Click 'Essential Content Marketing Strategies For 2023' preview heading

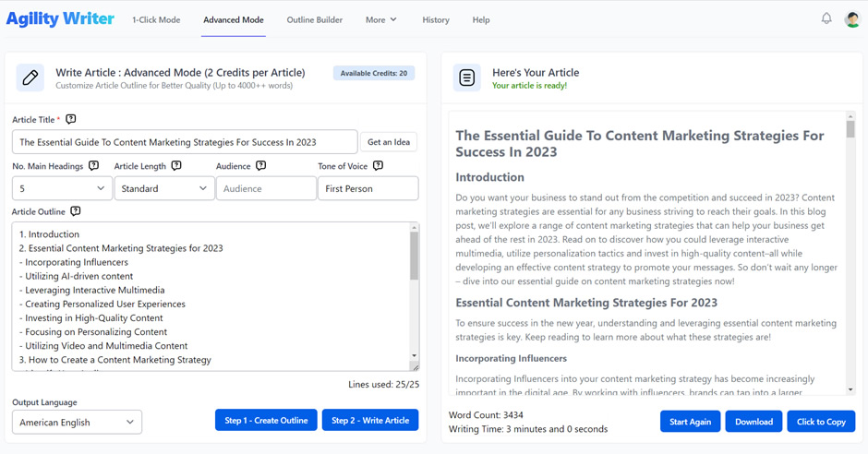[x=586, y=303]
